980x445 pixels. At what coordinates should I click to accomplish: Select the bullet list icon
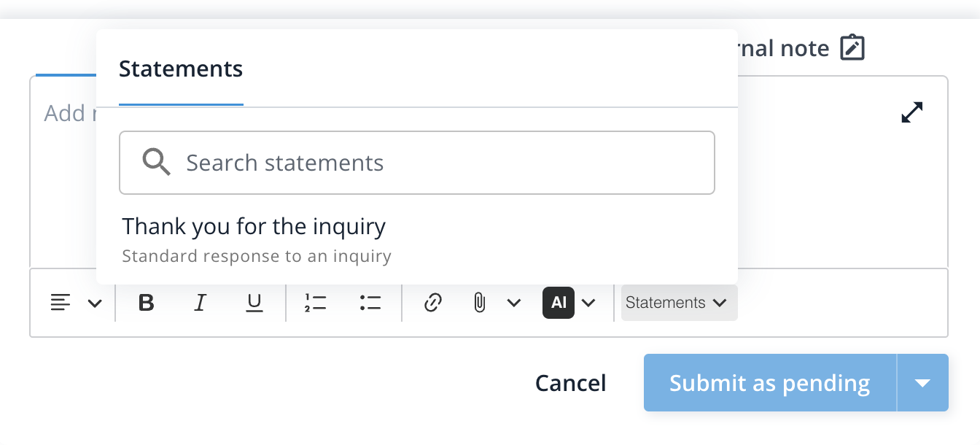click(x=370, y=303)
